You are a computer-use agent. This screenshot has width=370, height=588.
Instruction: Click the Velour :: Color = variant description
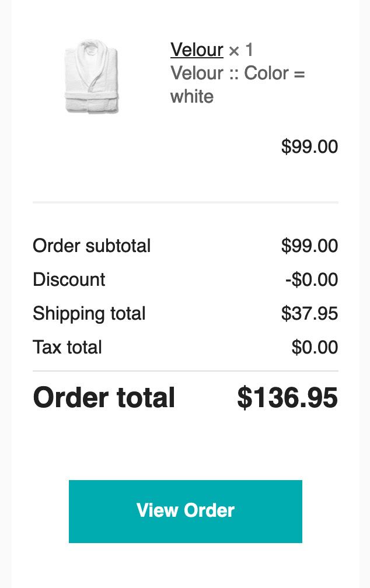point(238,73)
